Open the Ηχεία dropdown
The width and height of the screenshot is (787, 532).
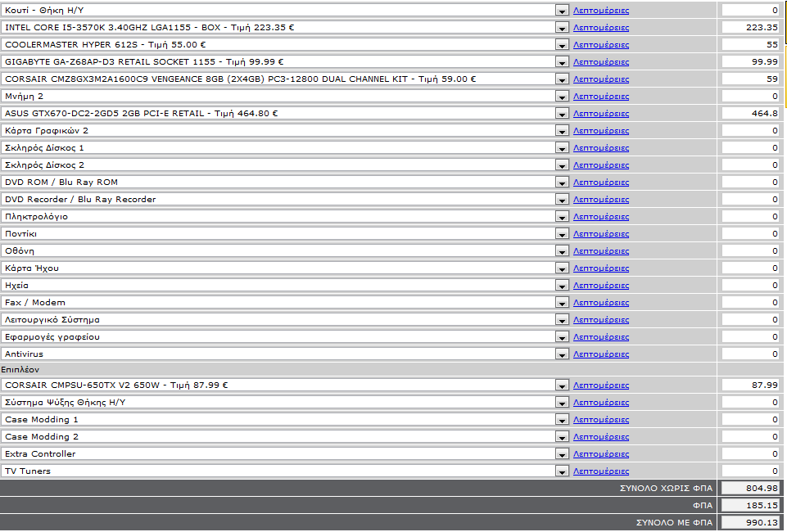[x=285, y=286]
